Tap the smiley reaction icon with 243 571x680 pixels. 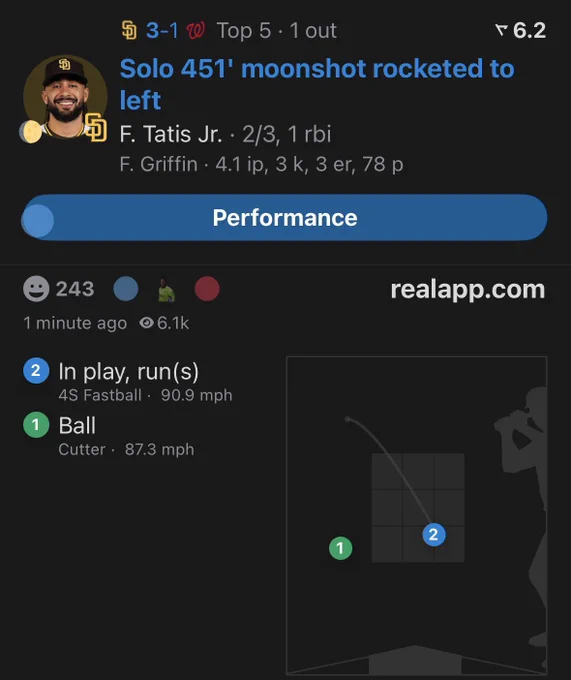(36, 288)
